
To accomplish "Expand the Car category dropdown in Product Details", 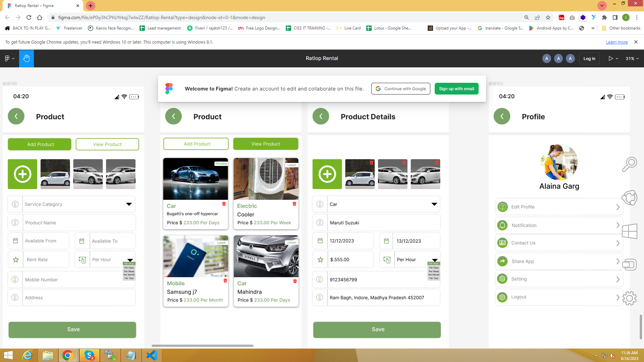I will point(434,204).
